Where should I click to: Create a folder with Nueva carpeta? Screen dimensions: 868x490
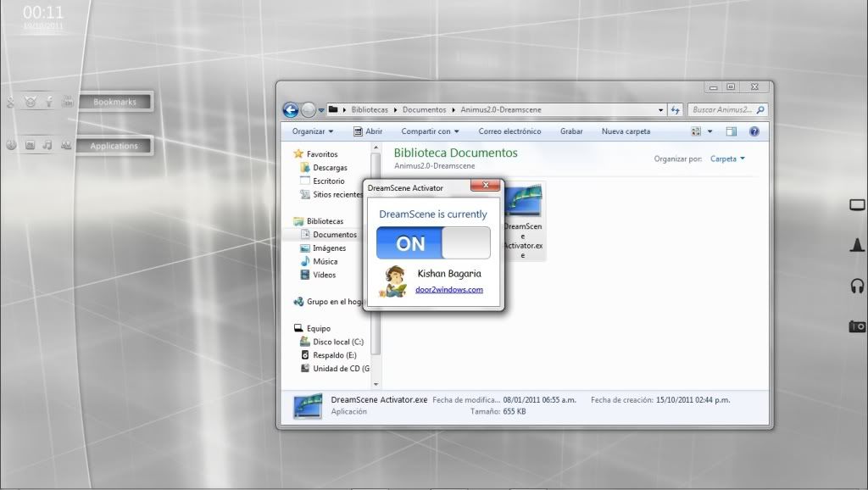(x=626, y=131)
